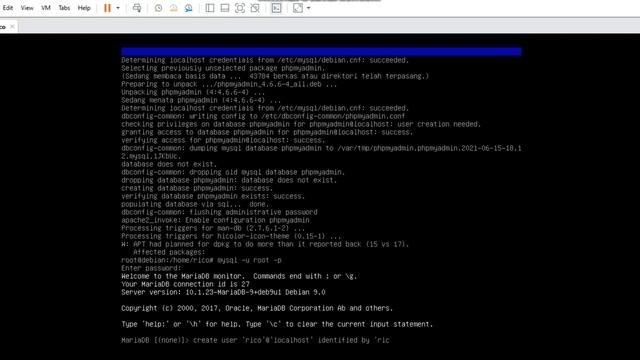Click 'populating database via sql... done.' line

pos(195,204)
